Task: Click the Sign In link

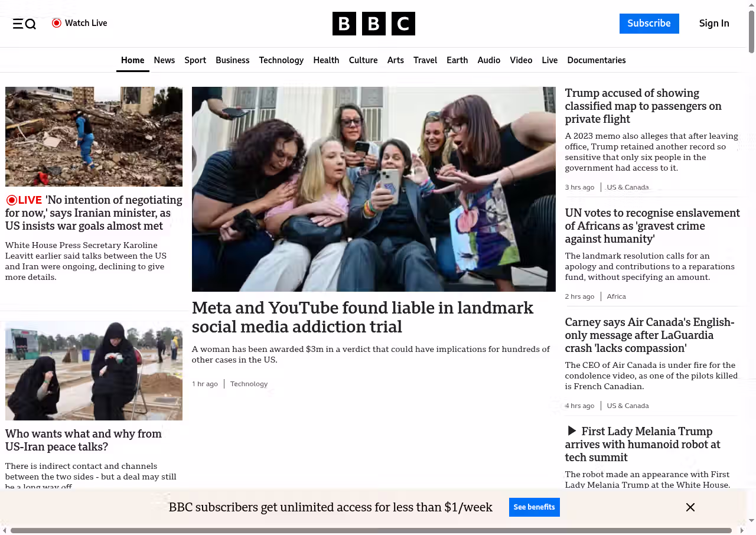Action: point(713,24)
